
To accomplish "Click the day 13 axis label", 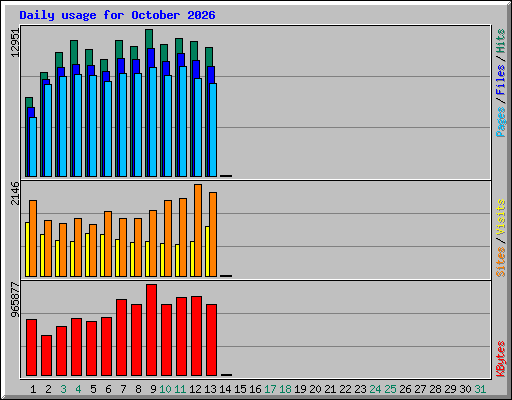I will [x=210, y=389].
